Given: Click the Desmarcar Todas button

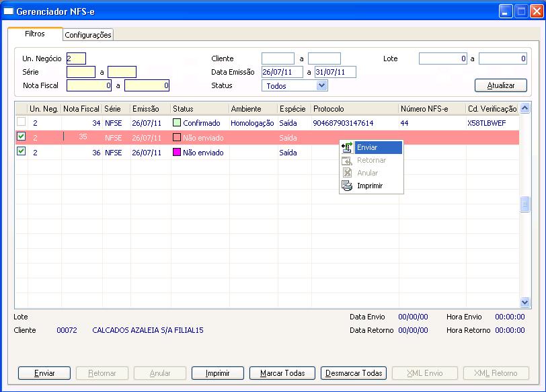Looking at the screenshot, I should tap(354, 373).
